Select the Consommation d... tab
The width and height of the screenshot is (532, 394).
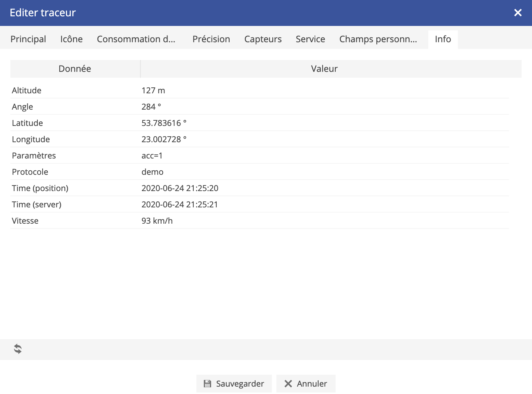pyautogui.click(x=136, y=39)
